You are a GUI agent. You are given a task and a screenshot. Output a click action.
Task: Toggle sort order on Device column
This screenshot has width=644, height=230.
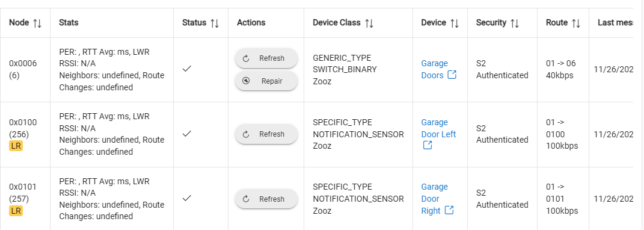tap(454, 23)
